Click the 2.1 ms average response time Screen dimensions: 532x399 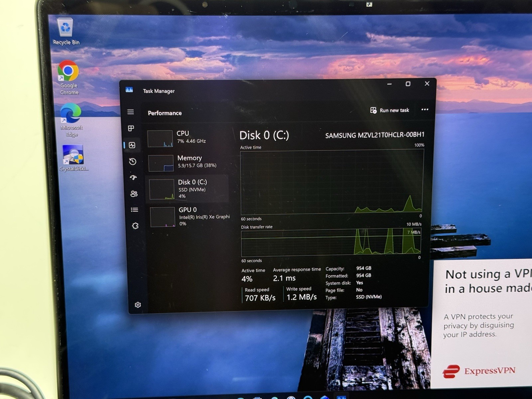pos(284,278)
